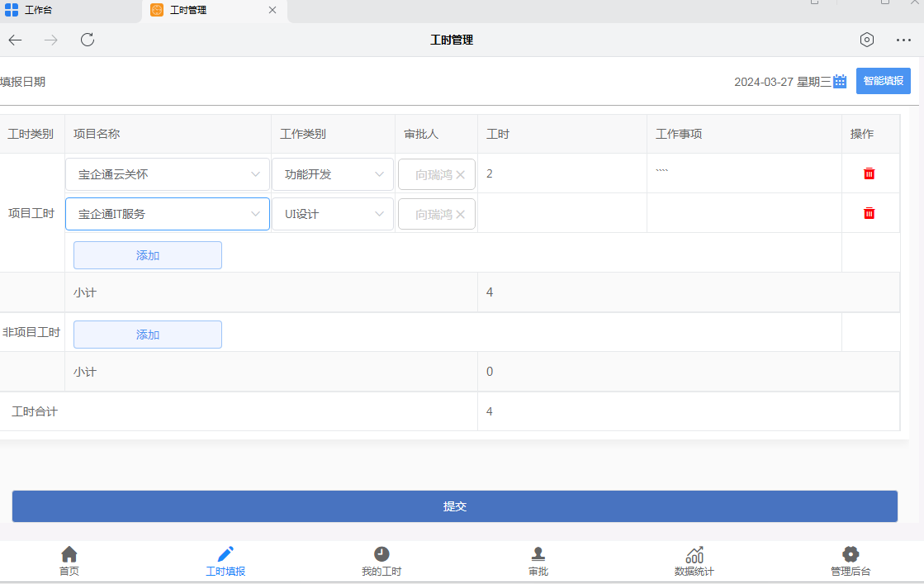The height and width of the screenshot is (584, 924).
Task: Click the 工作事项 field in 功能开发 row
Action: 744,173
